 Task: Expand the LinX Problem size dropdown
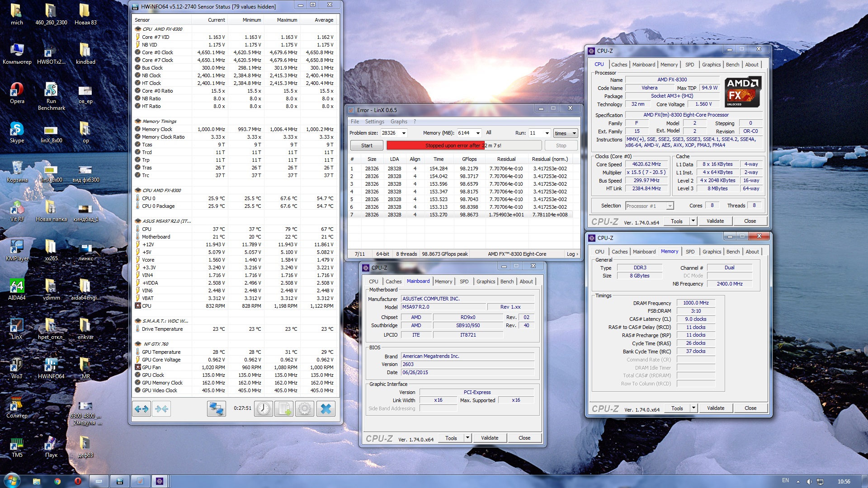point(404,133)
